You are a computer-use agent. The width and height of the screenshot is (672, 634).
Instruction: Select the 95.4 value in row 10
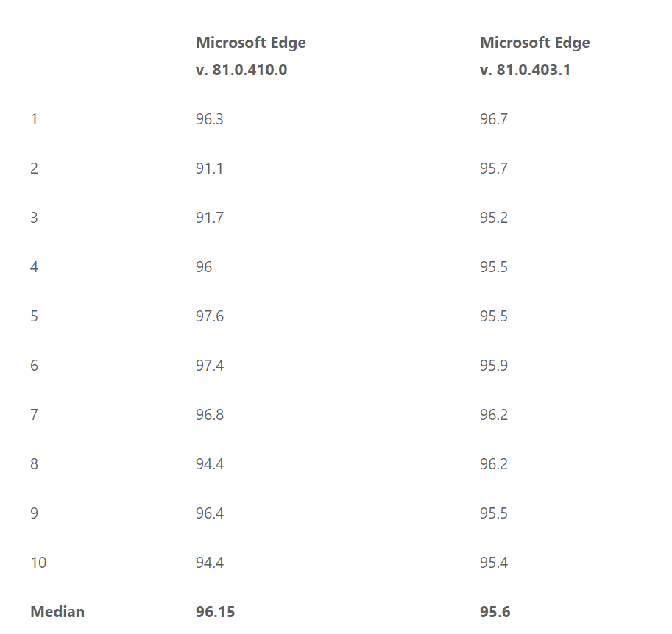[493, 563]
